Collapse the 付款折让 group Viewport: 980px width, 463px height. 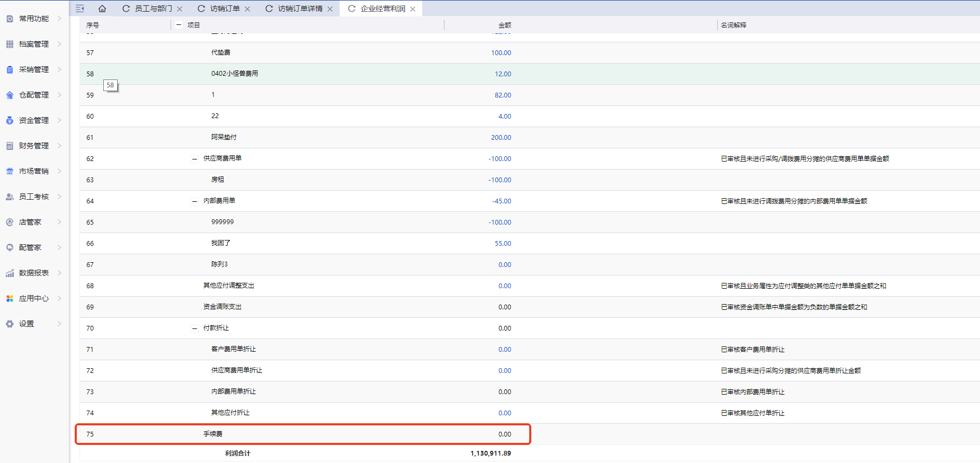click(x=194, y=328)
